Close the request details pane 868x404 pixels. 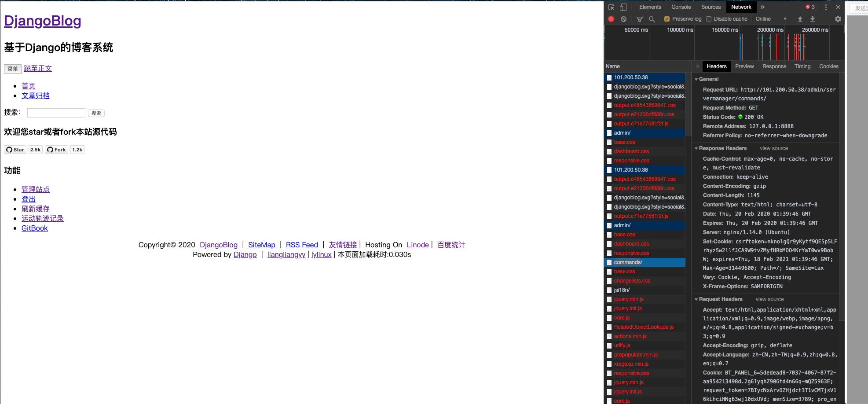pos(697,66)
